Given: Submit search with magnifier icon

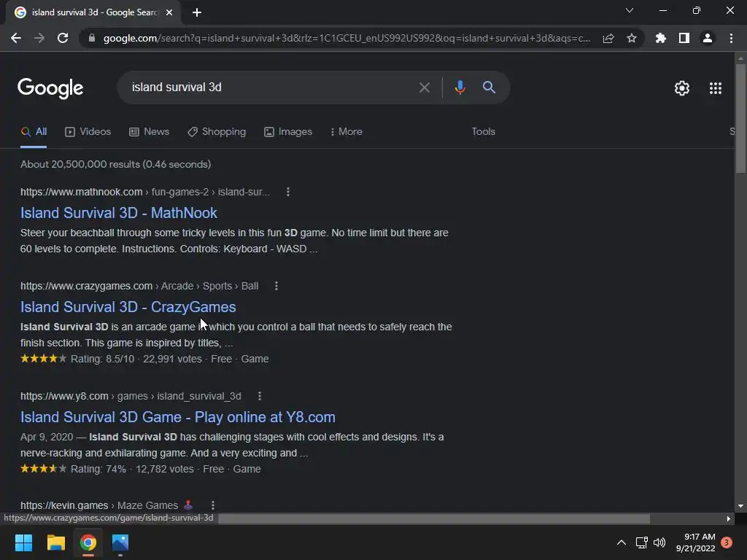Looking at the screenshot, I should point(489,87).
